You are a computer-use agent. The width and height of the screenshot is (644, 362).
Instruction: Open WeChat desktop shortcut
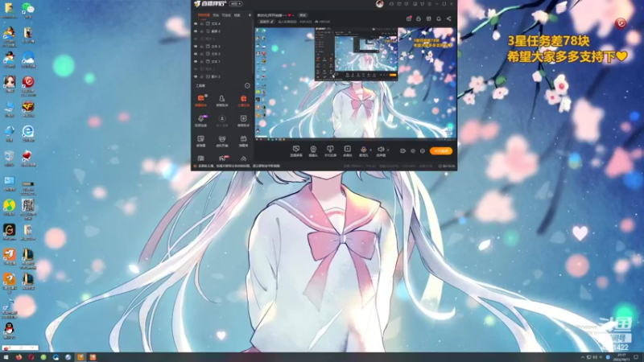(x=28, y=10)
